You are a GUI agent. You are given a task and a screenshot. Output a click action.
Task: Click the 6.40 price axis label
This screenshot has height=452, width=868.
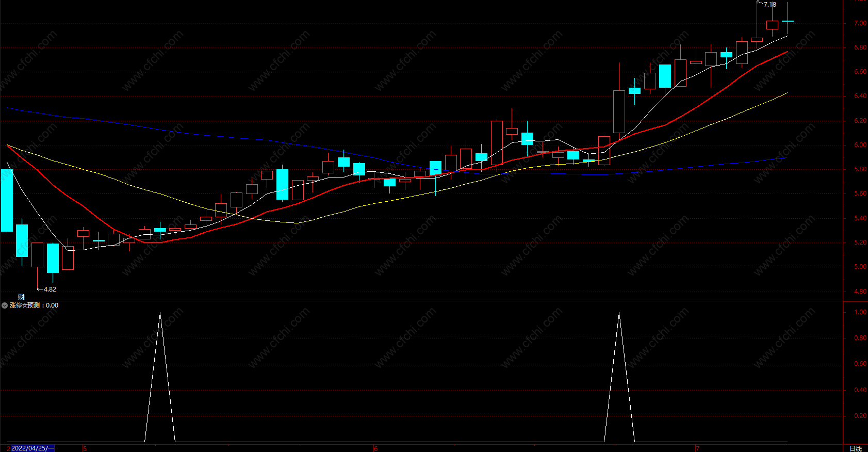(860, 96)
